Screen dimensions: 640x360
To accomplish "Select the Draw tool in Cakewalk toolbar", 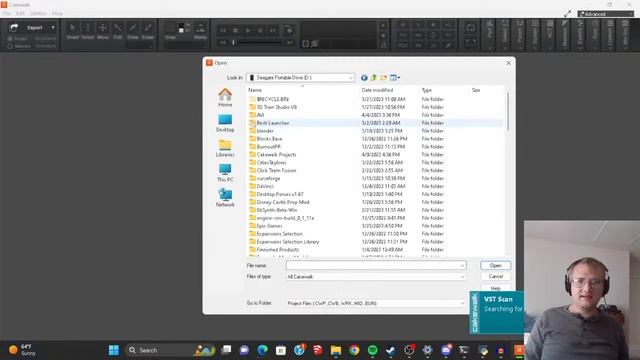I will (133, 31).
